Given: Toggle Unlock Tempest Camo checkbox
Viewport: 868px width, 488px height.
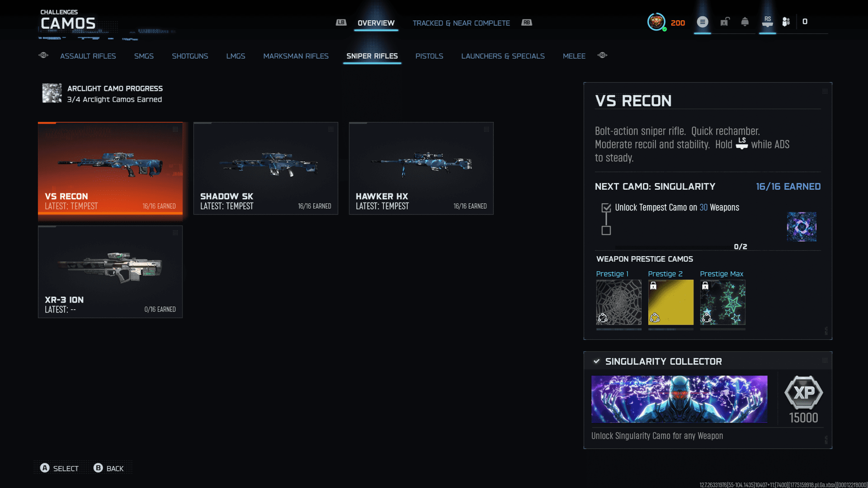Looking at the screenshot, I should click(x=606, y=208).
